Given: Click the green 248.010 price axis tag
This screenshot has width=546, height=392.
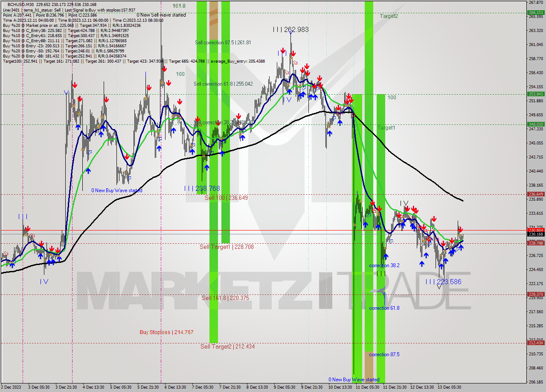Looking at the screenshot, I should tap(536, 124).
